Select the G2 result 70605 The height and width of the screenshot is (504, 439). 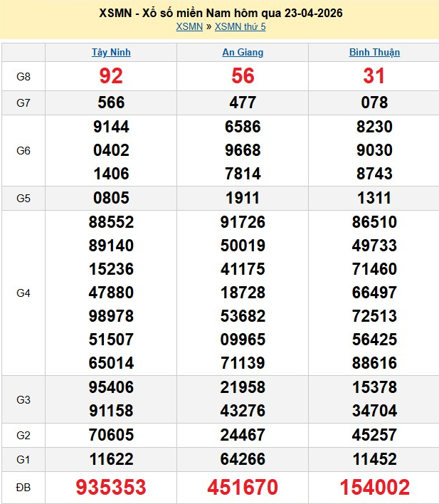coord(111,435)
